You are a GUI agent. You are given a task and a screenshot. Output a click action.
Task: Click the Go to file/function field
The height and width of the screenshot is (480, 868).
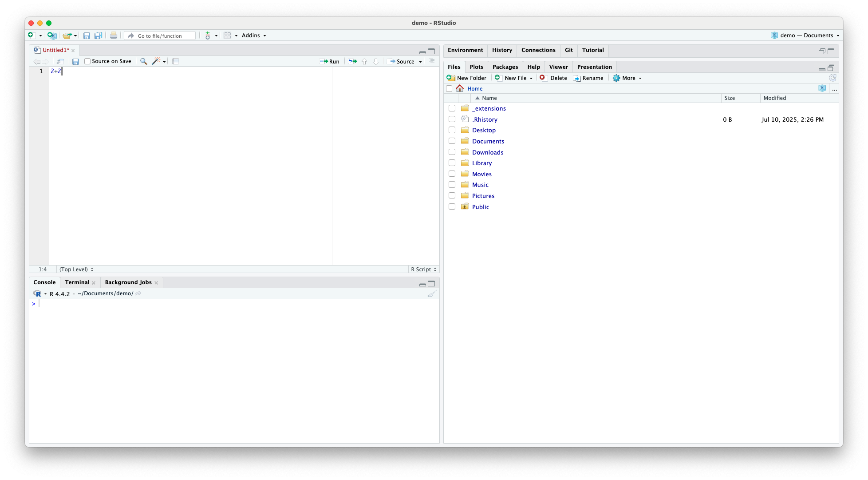160,36
